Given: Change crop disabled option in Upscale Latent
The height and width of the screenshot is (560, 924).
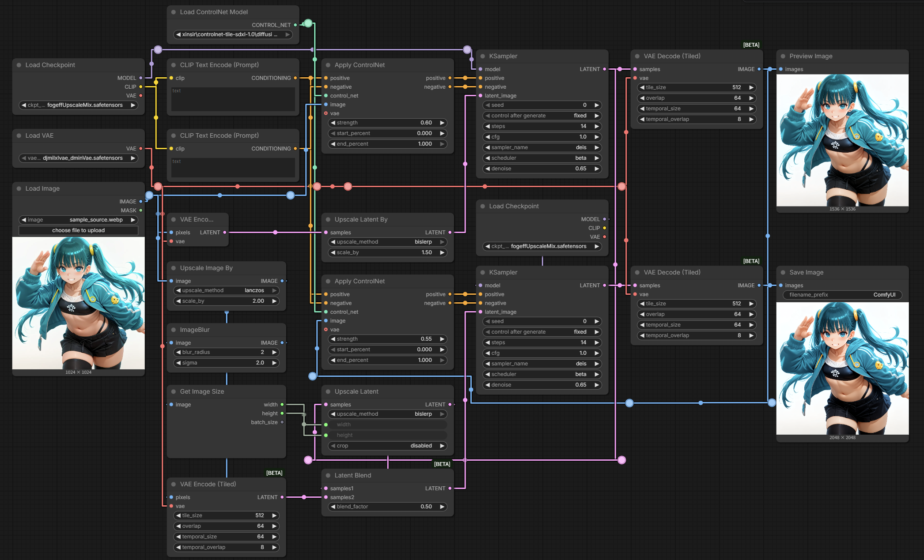Looking at the screenshot, I should click(x=388, y=446).
